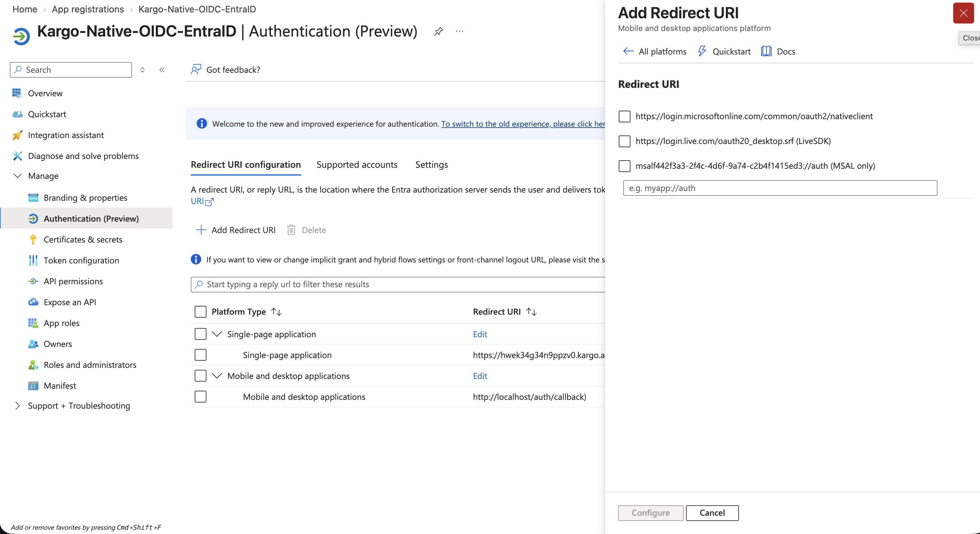Click the Docs book icon
This screenshot has width=980, height=534.
766,51
